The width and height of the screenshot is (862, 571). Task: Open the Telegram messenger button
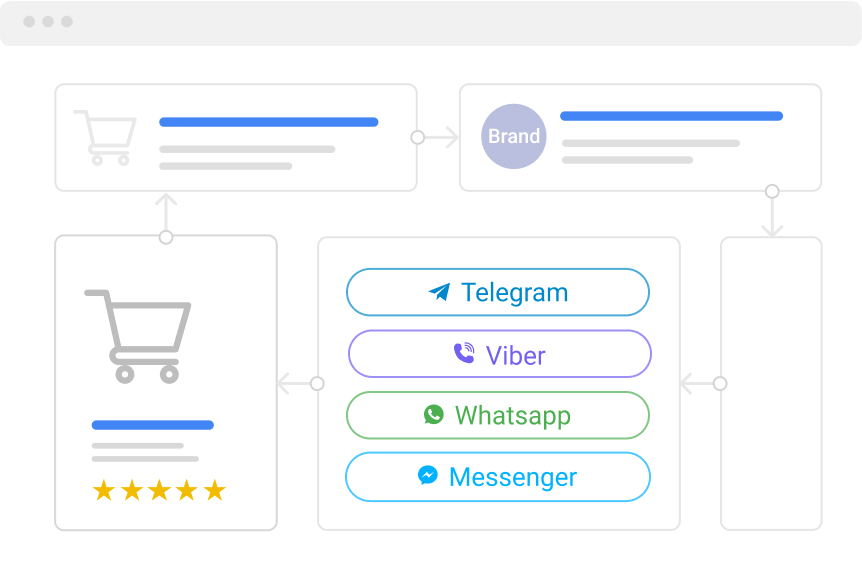[498, 293]
